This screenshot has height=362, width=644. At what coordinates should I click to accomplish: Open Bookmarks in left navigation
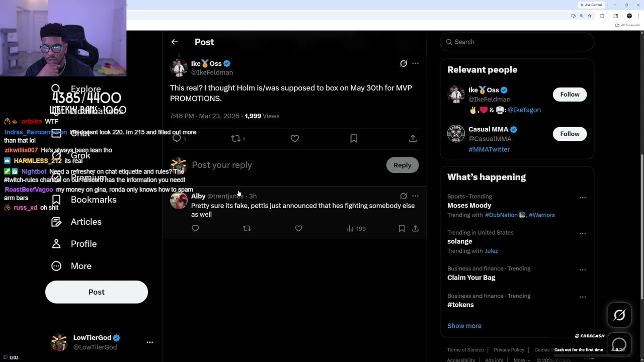point(93,200)
